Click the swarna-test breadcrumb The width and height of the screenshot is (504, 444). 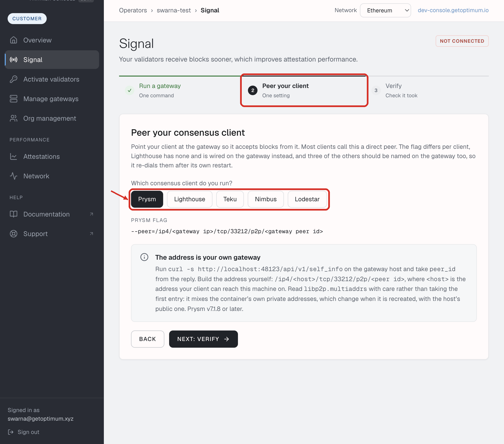click(174, 10)
